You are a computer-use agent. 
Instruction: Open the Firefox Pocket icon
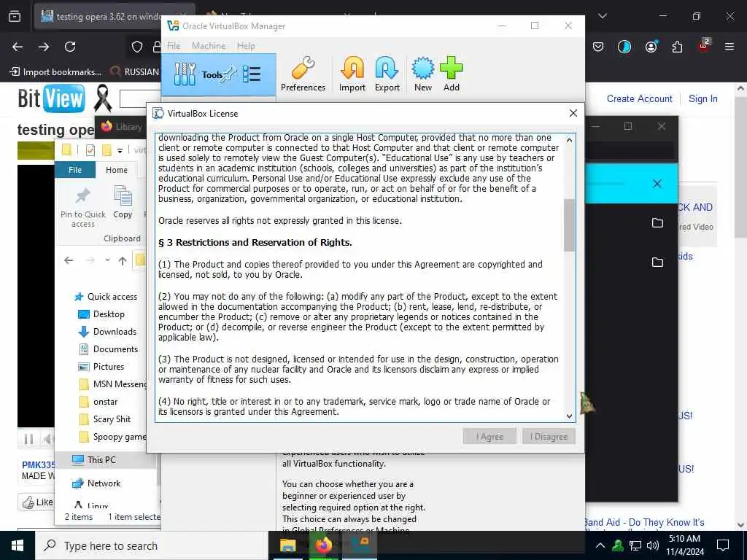tap(598, 47)
